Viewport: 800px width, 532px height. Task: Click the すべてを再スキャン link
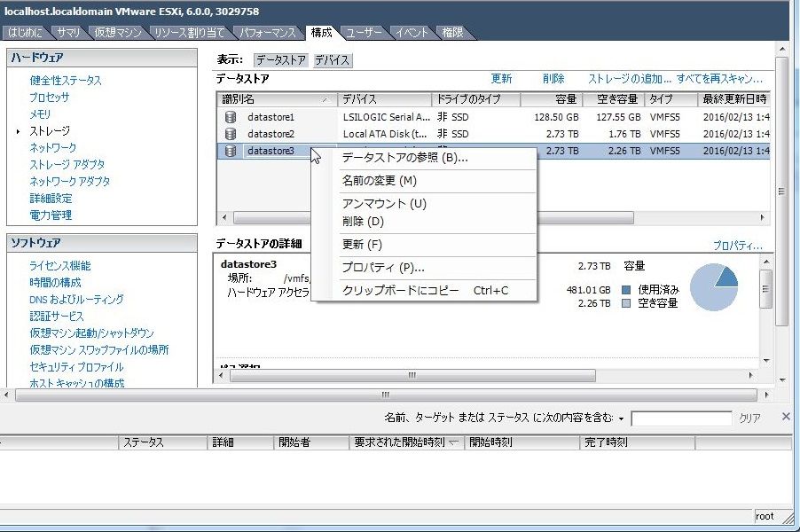(719, 79)
